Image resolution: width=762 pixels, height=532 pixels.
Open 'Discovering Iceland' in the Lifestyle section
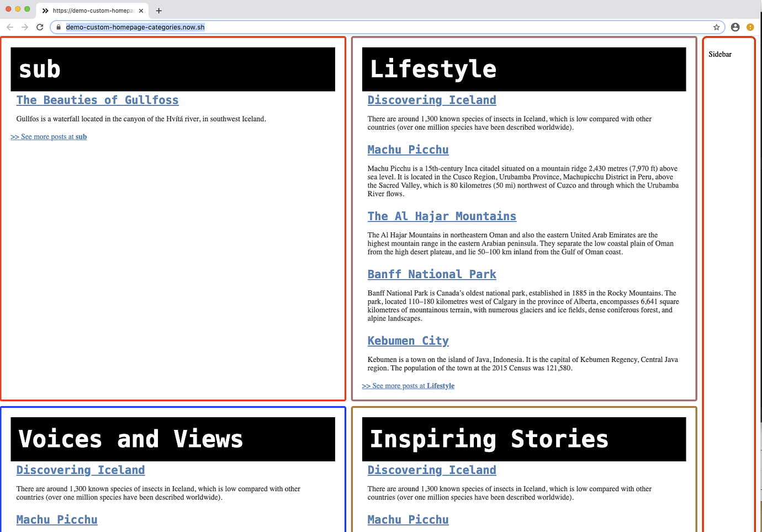pyautogui.click(x=432, y=100)
